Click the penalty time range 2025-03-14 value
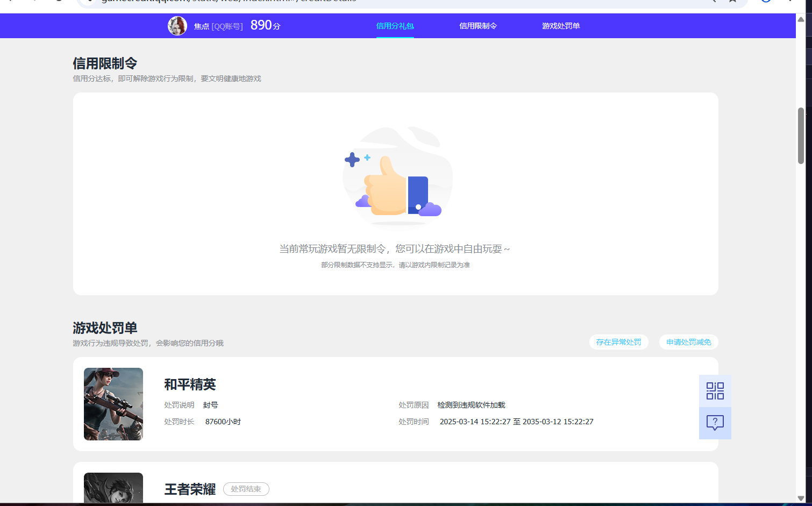Image resolution: width=812 pixels, height=506 pixels. click(x=517, y=422)
